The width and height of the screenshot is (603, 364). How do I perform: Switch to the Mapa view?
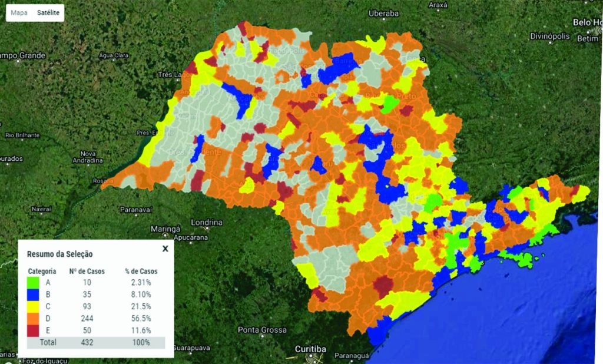[x=19, y=13]
